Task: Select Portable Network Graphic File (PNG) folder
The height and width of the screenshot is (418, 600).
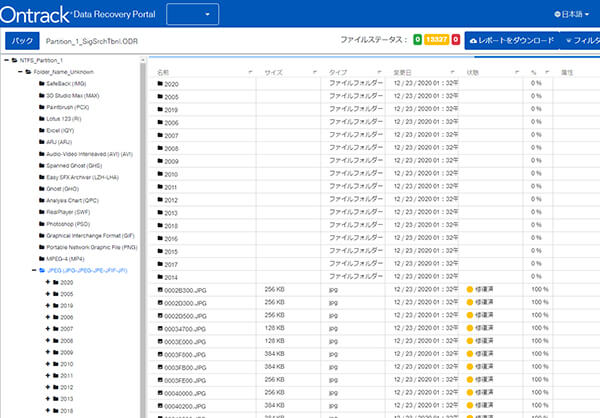Action: tap(88, 247)
